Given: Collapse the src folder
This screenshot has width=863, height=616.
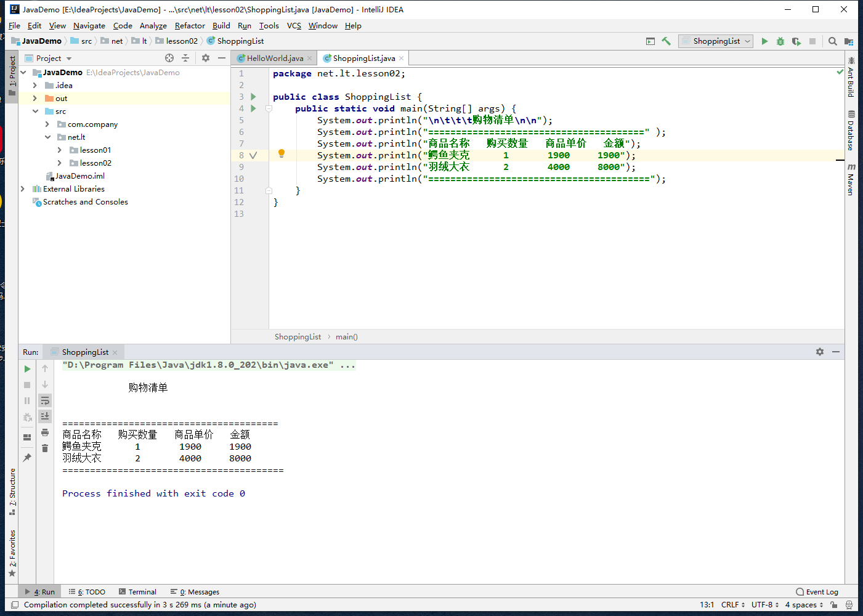Looking at the screenshot, I should pos(35,111).
